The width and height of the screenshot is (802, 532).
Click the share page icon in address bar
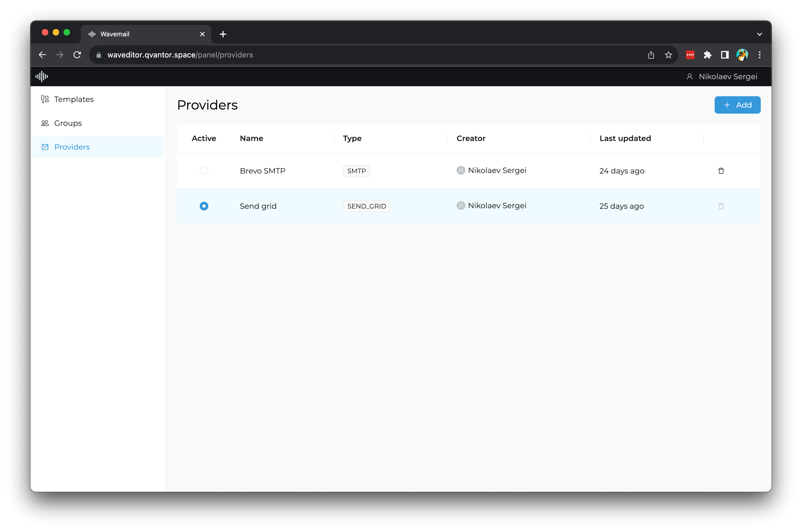click(651, 55)
